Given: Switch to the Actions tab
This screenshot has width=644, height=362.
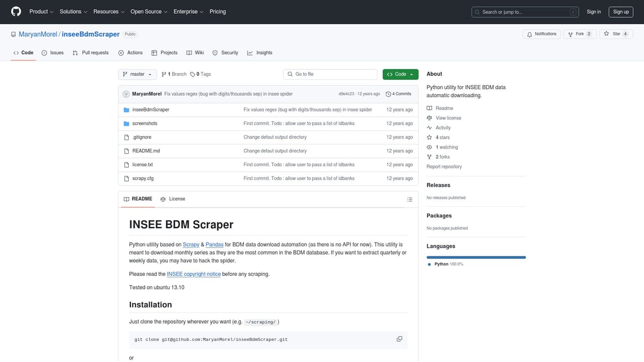Looking at the screenshot, I should [130, 52].
